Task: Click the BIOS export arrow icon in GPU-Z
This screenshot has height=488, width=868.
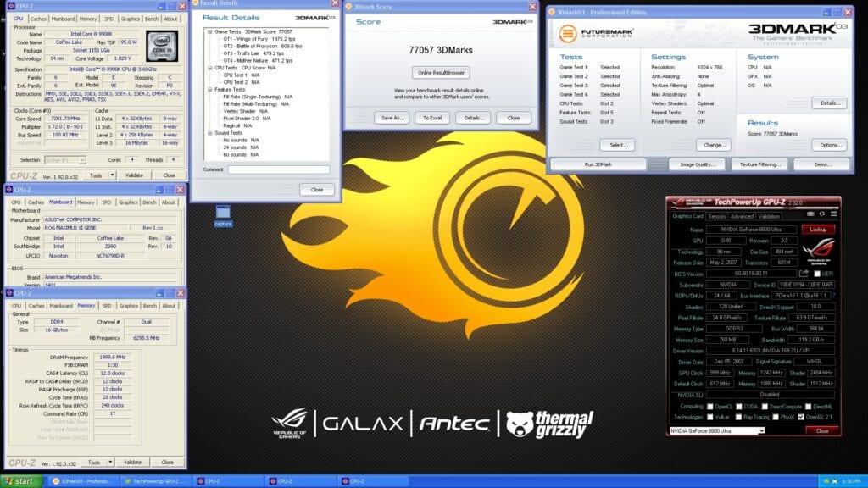Action: 804,274
